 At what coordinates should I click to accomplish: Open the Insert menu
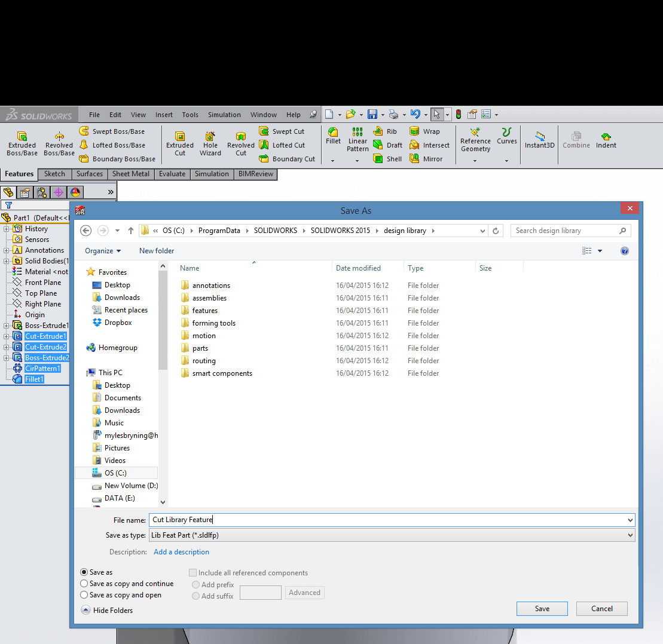tap(164, 114)
